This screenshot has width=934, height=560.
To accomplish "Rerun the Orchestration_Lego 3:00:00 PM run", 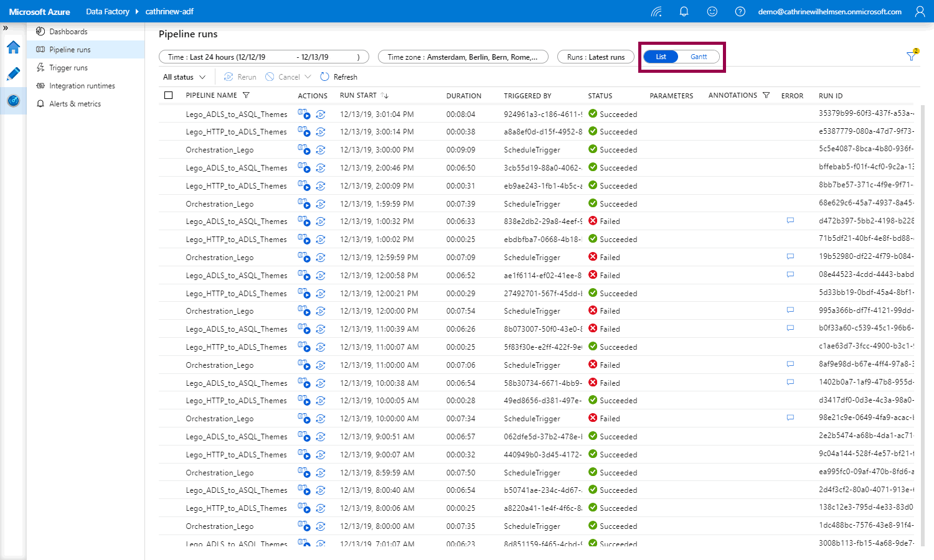I will click(321, 150).
